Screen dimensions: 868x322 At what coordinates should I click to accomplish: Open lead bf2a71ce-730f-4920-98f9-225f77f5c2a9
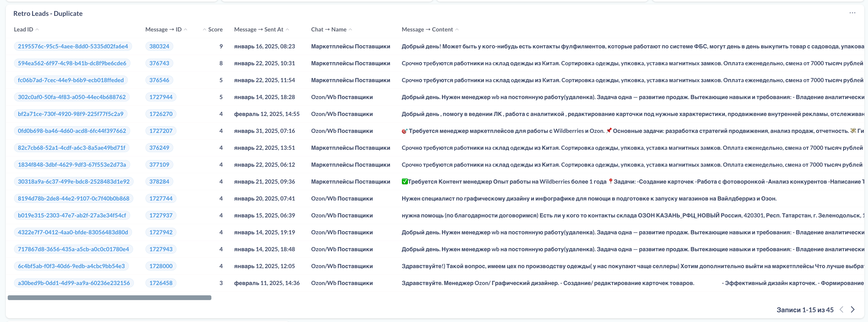tap(70, 114)
